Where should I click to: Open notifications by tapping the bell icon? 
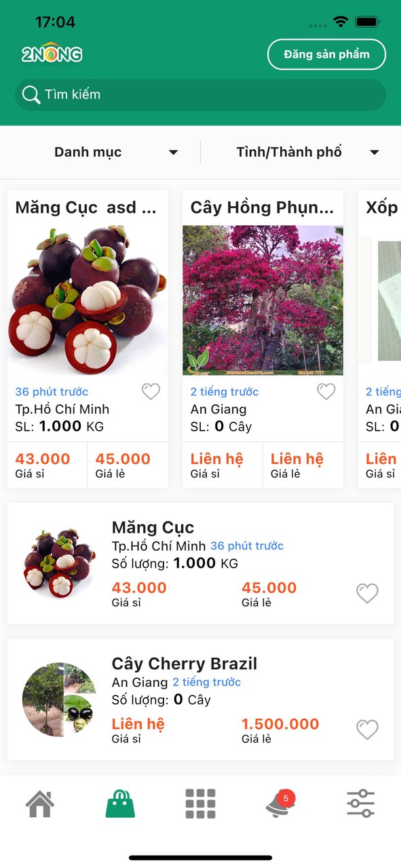pos(280,806)
